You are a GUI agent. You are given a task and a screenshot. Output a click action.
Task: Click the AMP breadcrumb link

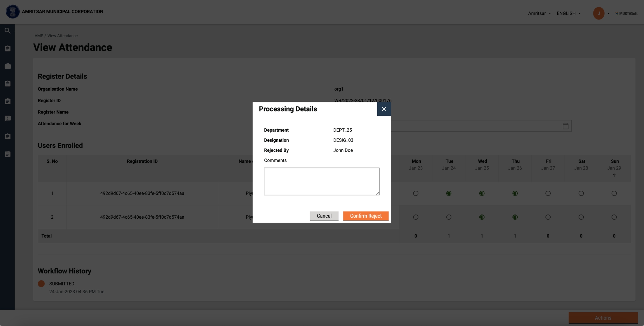pyautogui.click(x=39, y=36)
